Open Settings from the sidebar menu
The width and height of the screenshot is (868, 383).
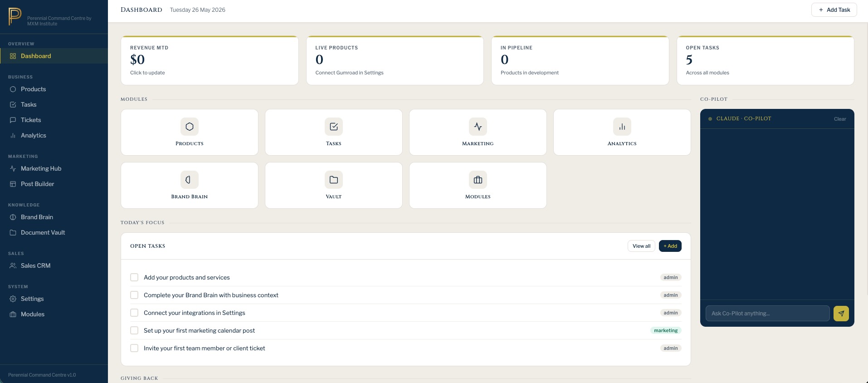click(x=54, y=299)
